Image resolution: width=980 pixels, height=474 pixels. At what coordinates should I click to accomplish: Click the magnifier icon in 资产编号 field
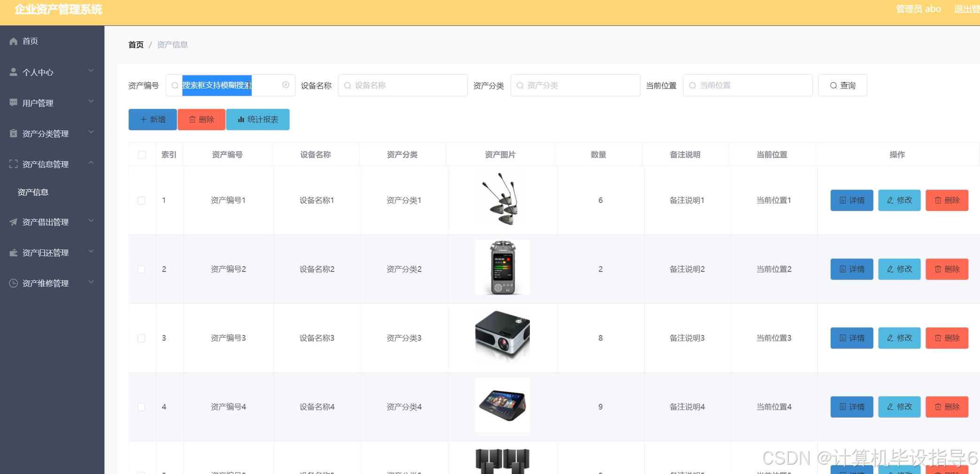(175, 85)
